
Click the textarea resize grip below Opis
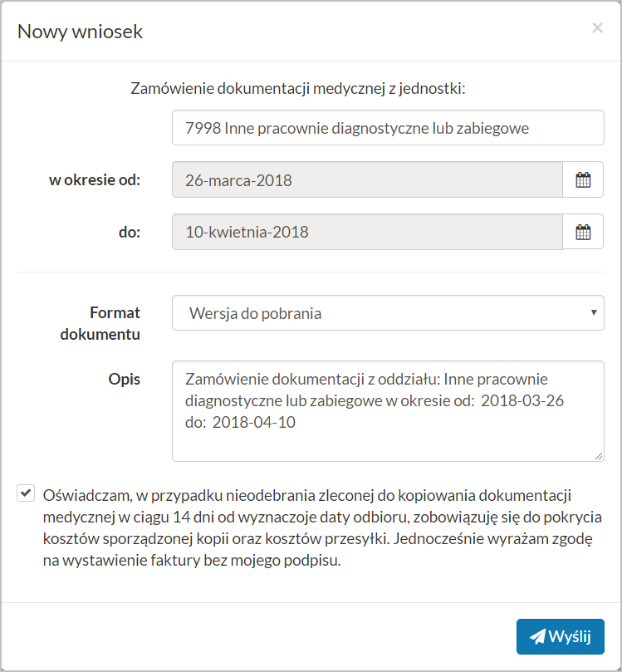[599, 455]
